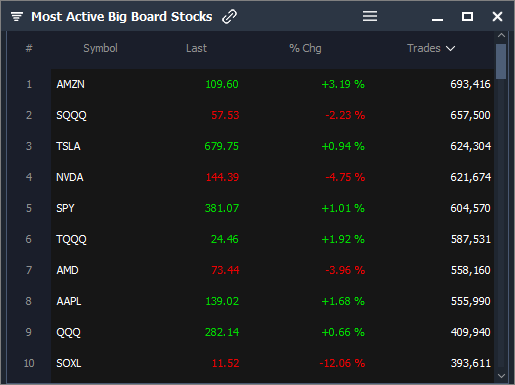Minimize the Most Active window
This screenshot has height=385, width=515.
[437, 19]
